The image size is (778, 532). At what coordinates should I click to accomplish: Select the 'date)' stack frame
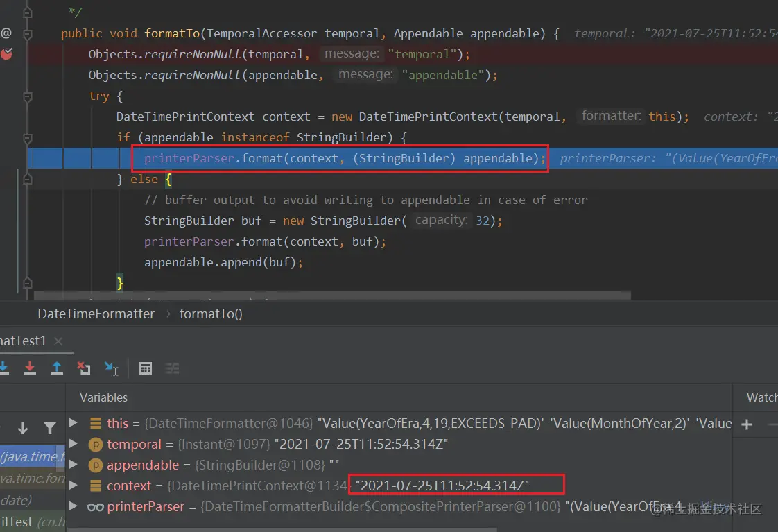pyautogui.click(x=33, y=499)
